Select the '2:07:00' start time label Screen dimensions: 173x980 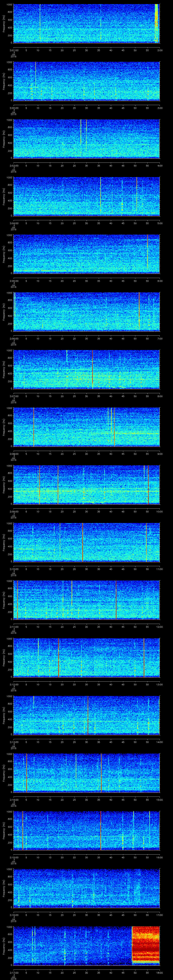point(14,396)
